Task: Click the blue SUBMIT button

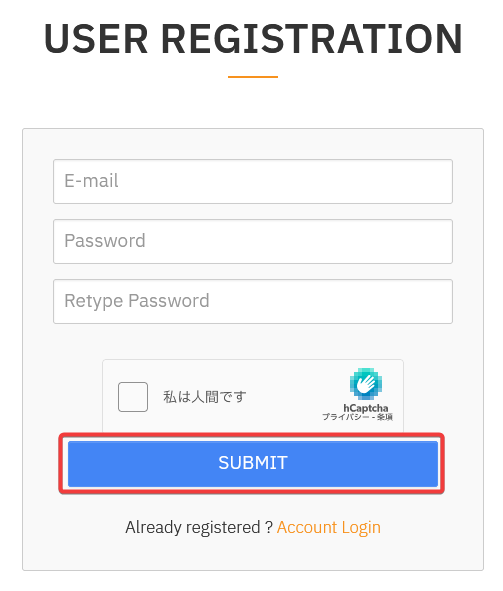Action: [x=253, y=463]
